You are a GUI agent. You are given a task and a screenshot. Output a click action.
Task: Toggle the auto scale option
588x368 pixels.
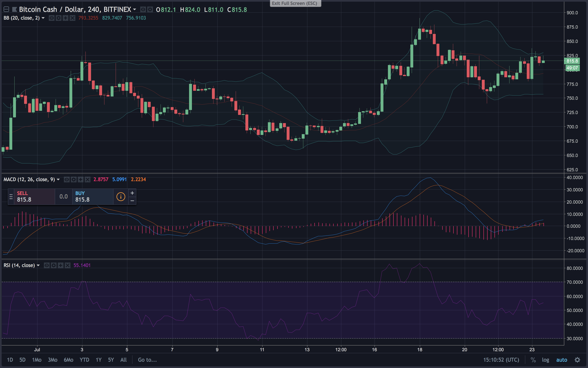point(561,360)
